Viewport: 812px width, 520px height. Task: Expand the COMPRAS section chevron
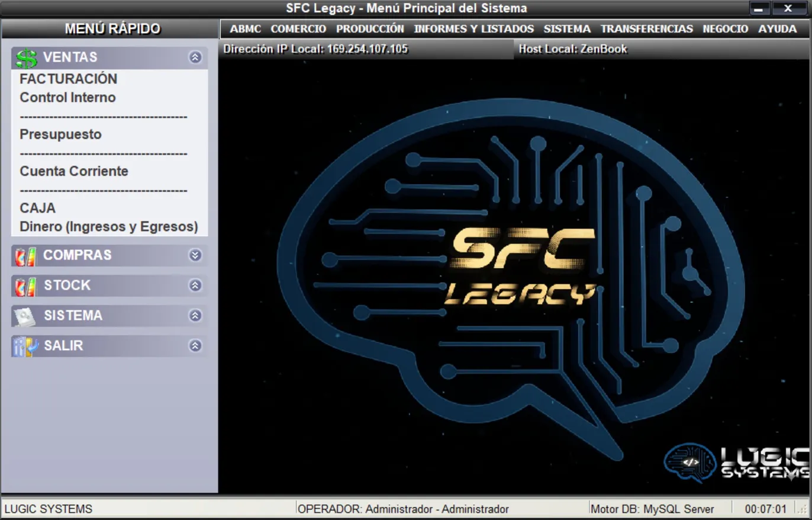pos(195,255)
